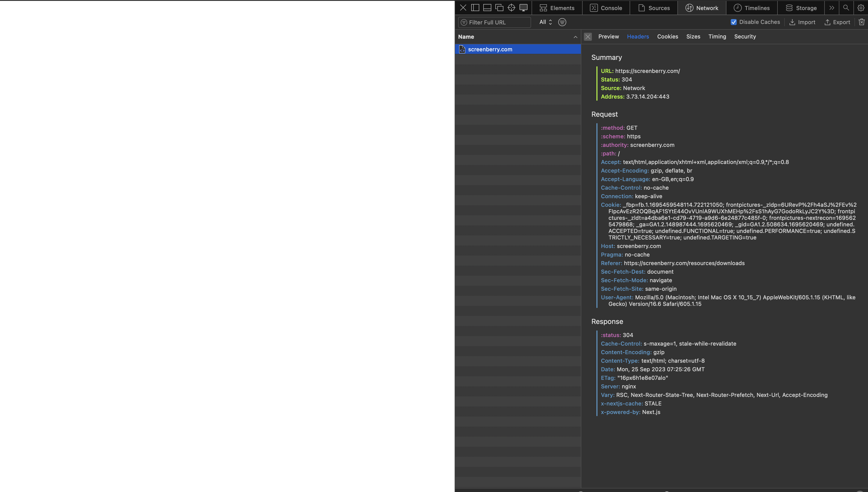The width and height of the screenshot is (868, 492).
Task: Clear the network items list
Action: [x=861, y=22]
